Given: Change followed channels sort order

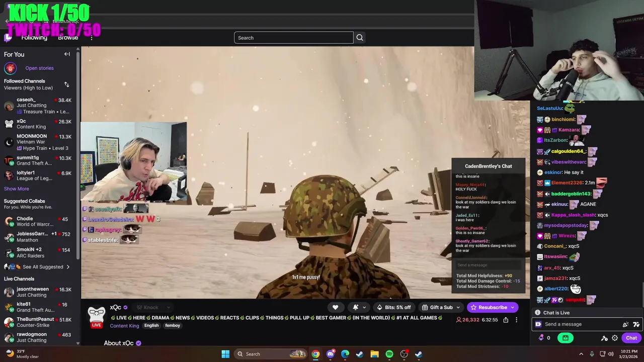Looking at the screenshot, I should coord(66,84).
